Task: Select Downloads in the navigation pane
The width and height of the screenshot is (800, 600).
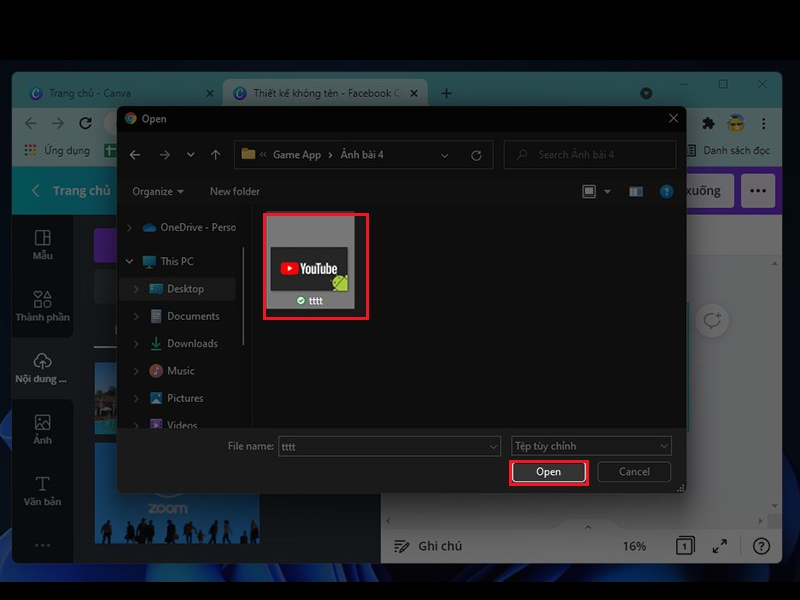Action: pyautogui.click(x=192, y=343)
